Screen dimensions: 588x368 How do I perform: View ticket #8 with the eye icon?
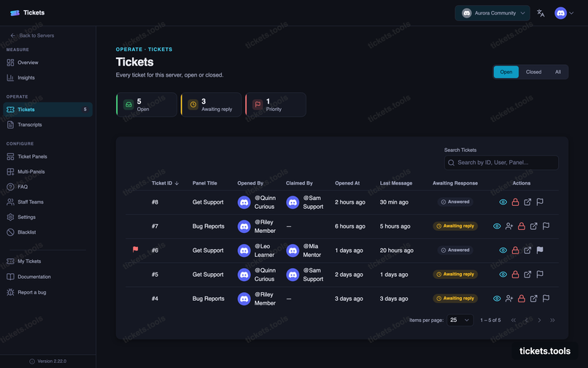pyautogui.click(x=503, y=202)
